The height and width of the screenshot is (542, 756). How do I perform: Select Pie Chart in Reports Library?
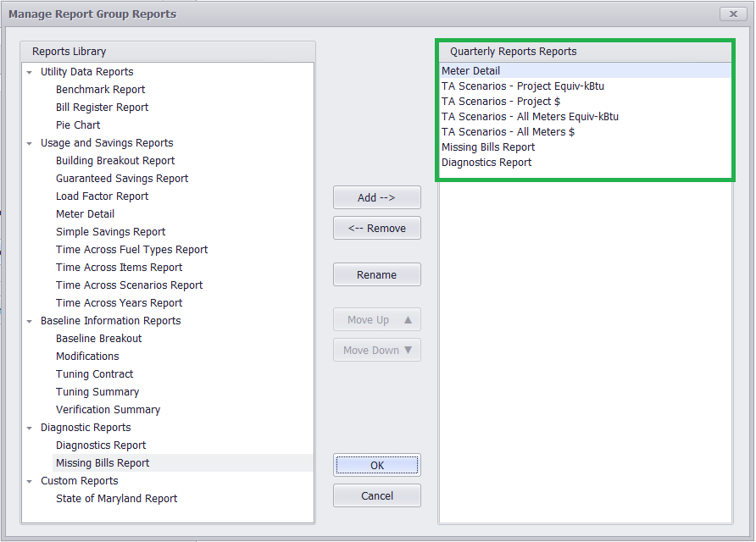click(78, 125)
